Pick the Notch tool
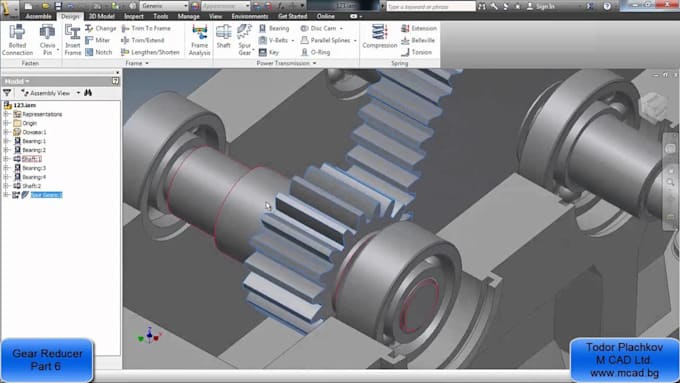Image resolution: width=680 pixels, height=383 pixels. tap(99, 52)
